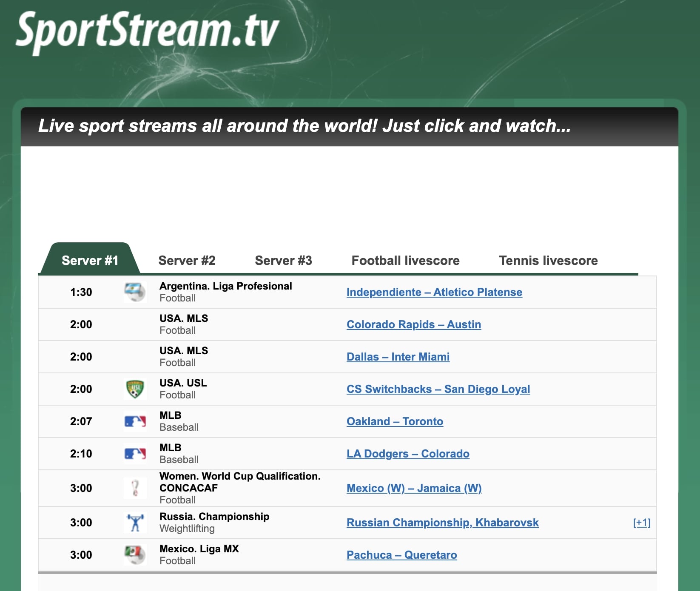Open the Independiente – Atletico Platense stream
Viewport: 700px width, 591px height.
tap(435, 292)
